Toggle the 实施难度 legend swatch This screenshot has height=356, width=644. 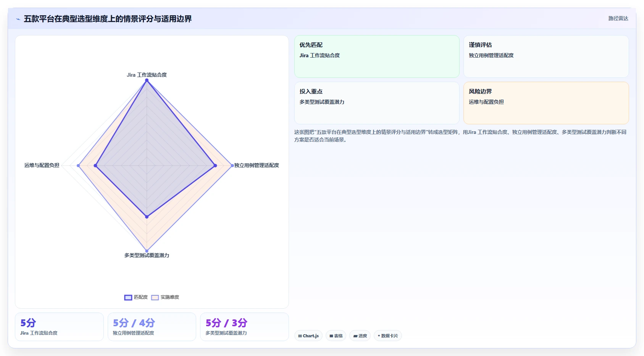(x=155, y=297)
